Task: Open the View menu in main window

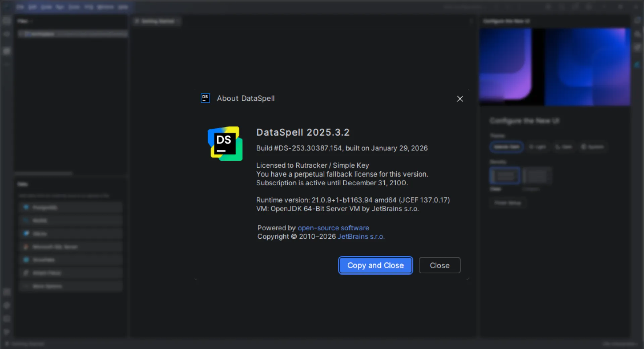Action: click(46, 7)
